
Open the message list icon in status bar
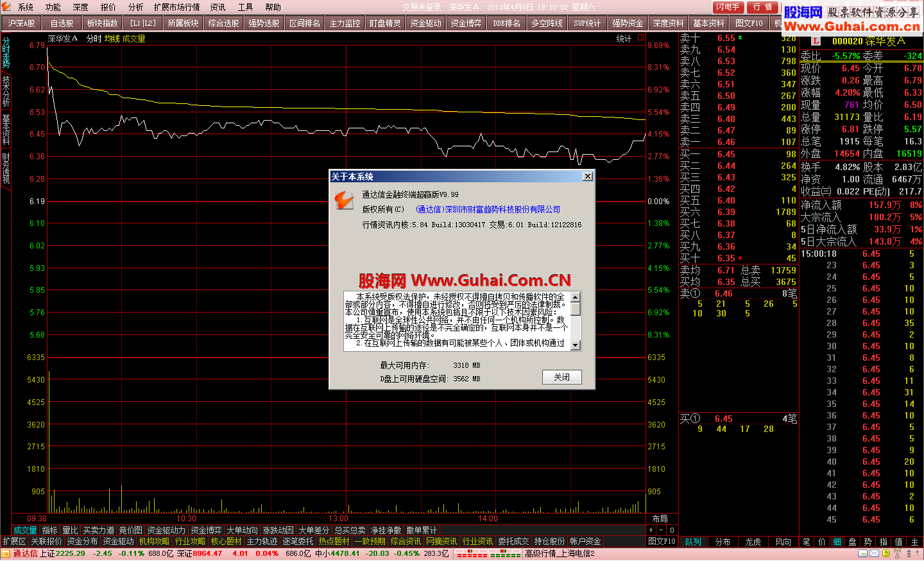click(863, 553)
